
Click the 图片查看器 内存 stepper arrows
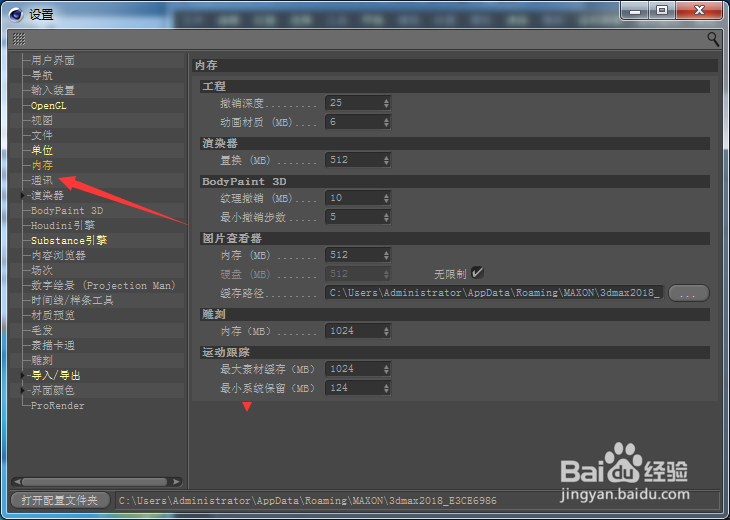(x=386, y=255)
